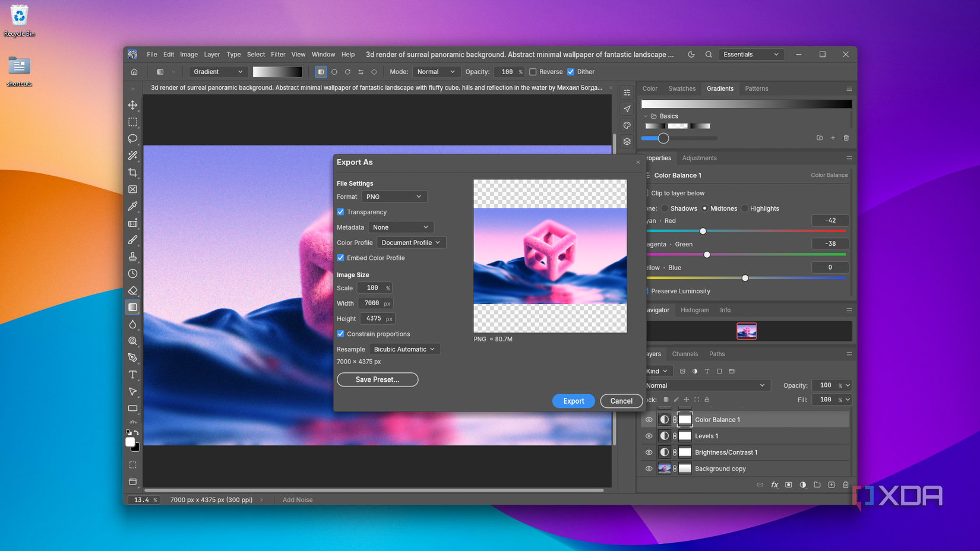This screenshot has width=980, height=551.
Task: Select the Highlights tone radio button
Action: (x=745, y=208)
